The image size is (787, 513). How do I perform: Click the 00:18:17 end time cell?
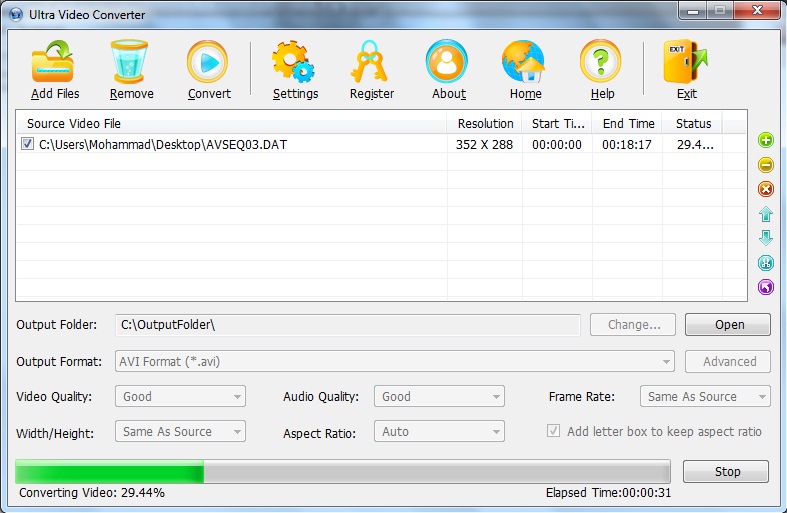[627, 145]
